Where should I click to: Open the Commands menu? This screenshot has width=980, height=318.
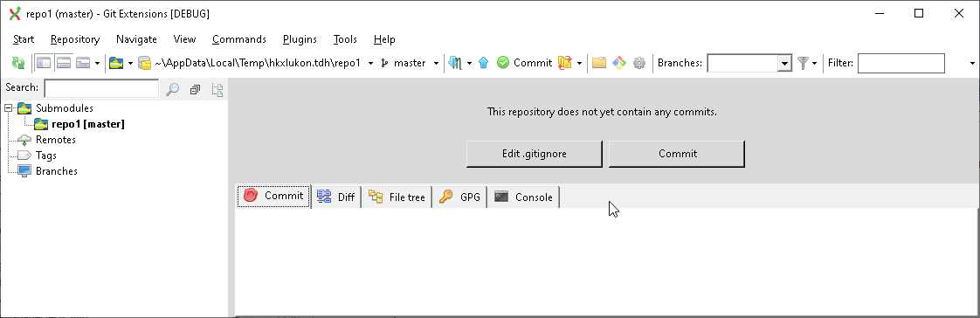click(x=238, y=38)
